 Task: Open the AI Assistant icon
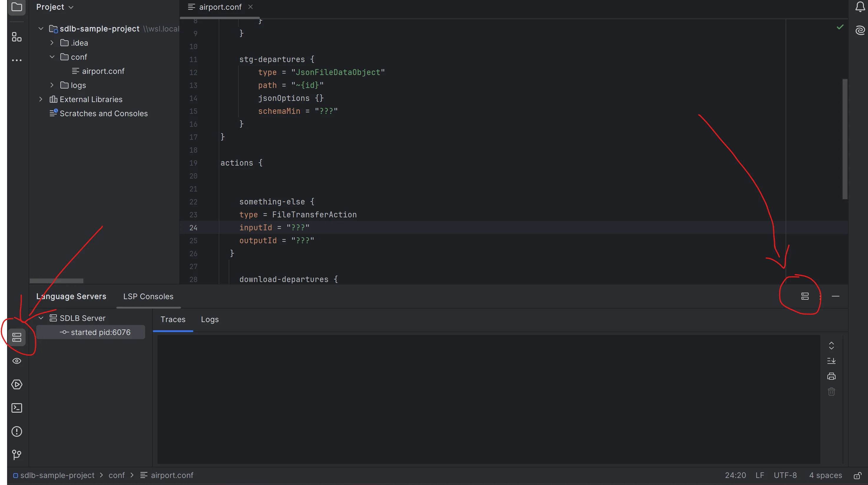(860, 30)
